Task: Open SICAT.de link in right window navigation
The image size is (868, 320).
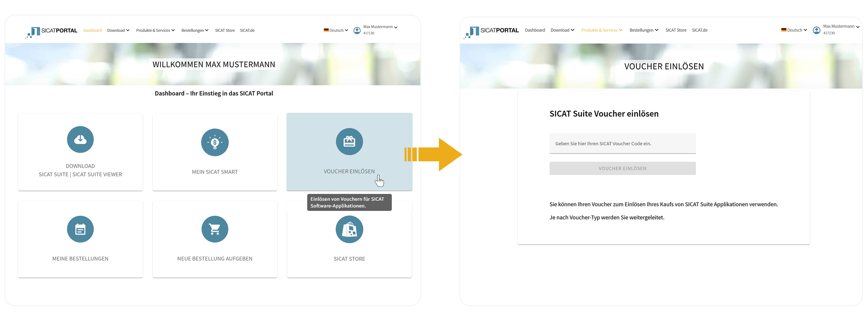Action: point(700,30)
